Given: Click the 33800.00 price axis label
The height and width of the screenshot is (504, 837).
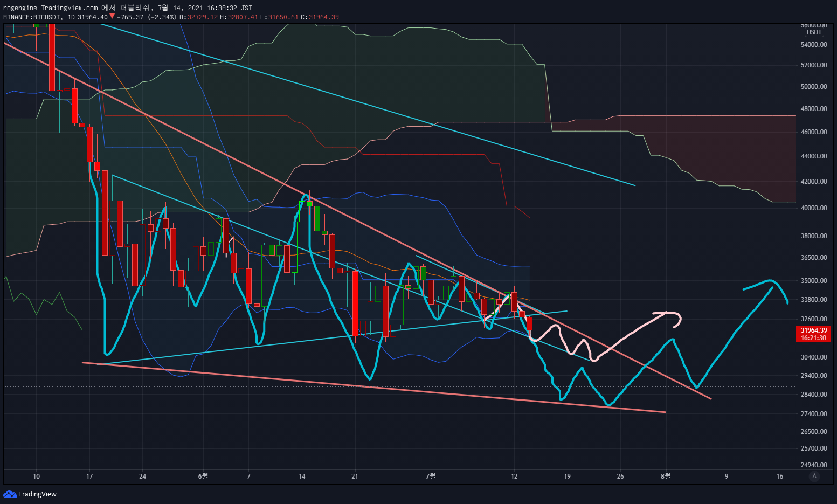Looking at the screenshot, I should pyautogui.click(x=814, y=300).
